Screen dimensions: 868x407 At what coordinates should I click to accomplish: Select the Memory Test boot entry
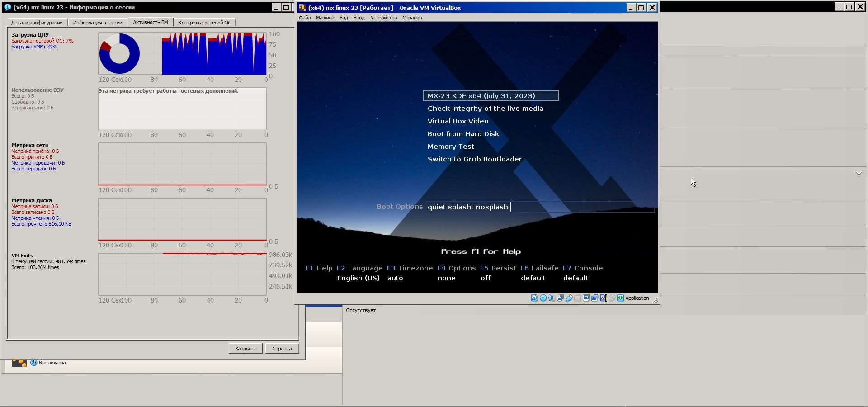450,147
